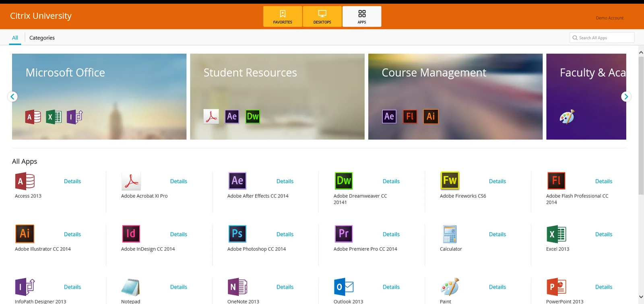The height and width of the screenshot is (304, 644).
Task: Open Adobe InDesign CC 2014 icon
Action: coord(131,234)
